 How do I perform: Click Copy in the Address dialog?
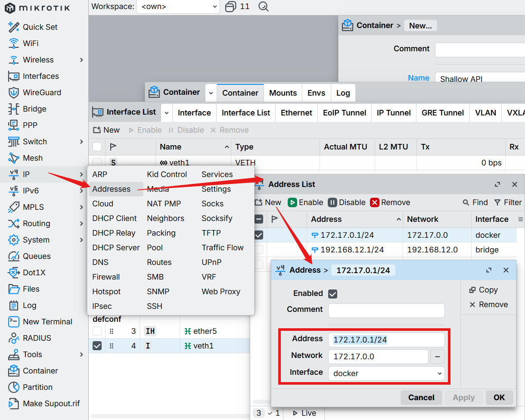[x=483, y=290]
